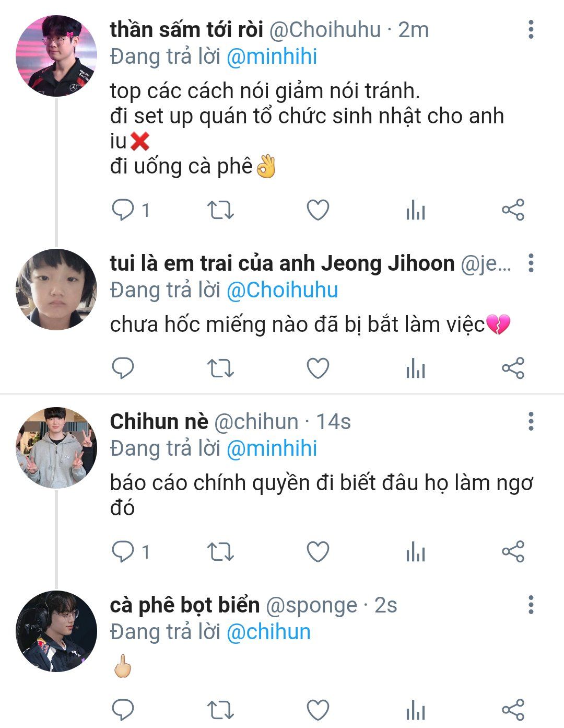The width and height of the screenshot is (564, 728).
Task: Reply to the Chihun nè tweet
Action: (123, 552)
